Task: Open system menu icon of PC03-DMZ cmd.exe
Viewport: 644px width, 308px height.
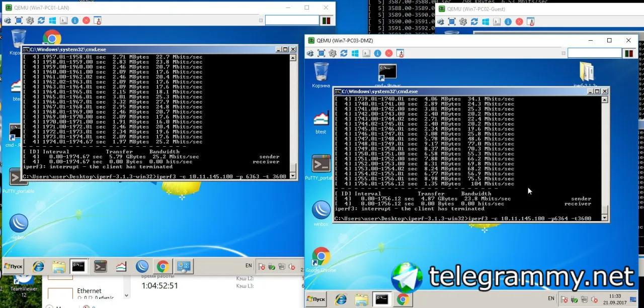Action: [x=338, y=91]
